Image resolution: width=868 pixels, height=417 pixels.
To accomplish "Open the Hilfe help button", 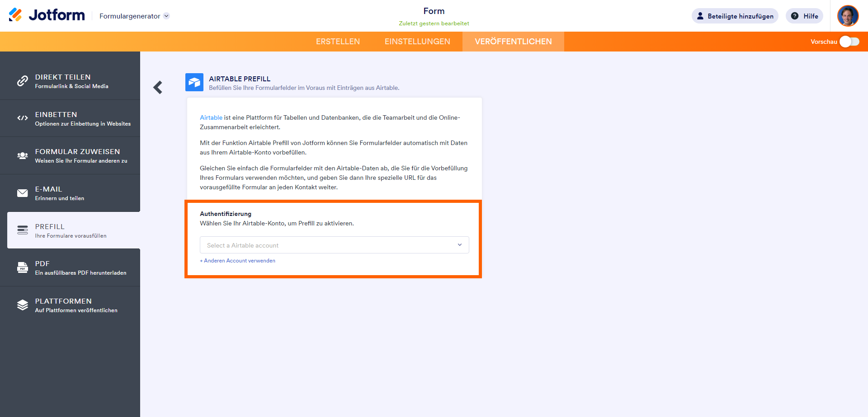I will point(804,16).
